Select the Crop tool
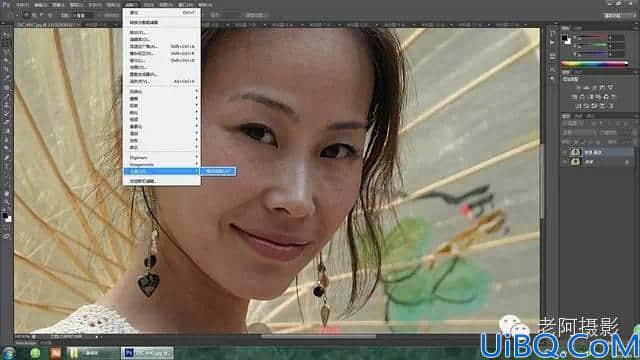 point(6,70)
